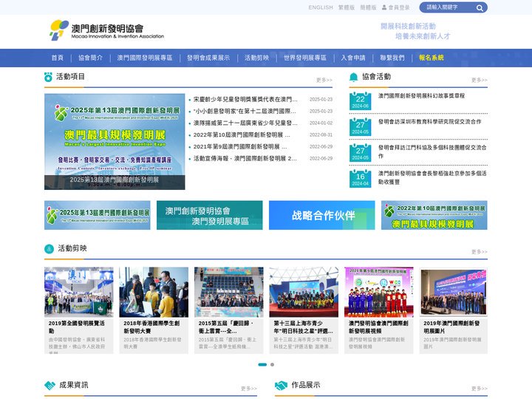Open news 宋慶齡少年兒童發明獎獲獎代表在澳門
Image resolution: width=532 pixels, height=399 pixels.
(245, 100)
